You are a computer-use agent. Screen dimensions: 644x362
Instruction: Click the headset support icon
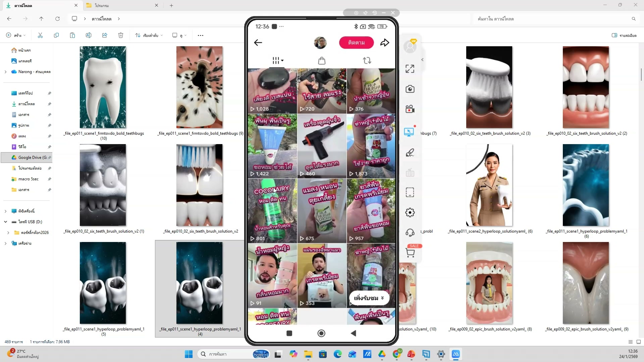(x=410, y=233)
